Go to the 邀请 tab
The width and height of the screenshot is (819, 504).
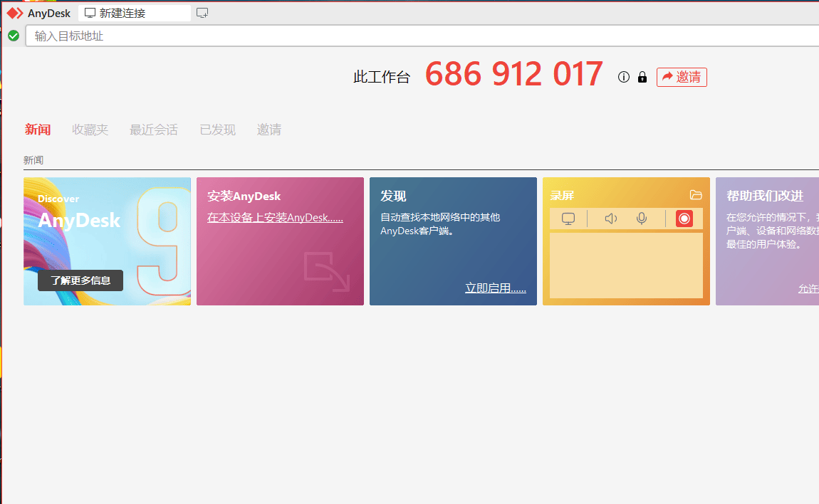click(x=269, y=130)
